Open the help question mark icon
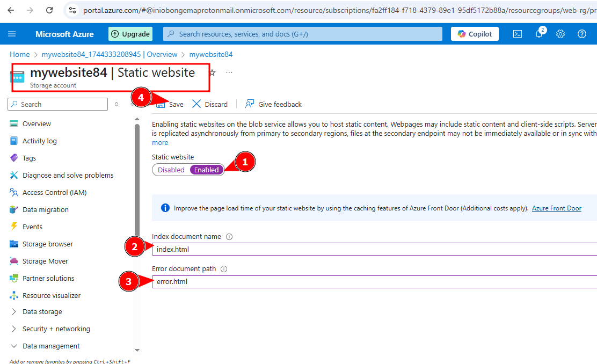The image size is (597, 364). coord(582,34)
